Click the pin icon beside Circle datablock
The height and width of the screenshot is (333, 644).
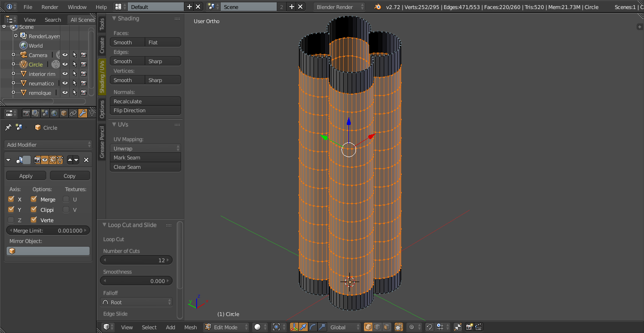tap(8, 127)
